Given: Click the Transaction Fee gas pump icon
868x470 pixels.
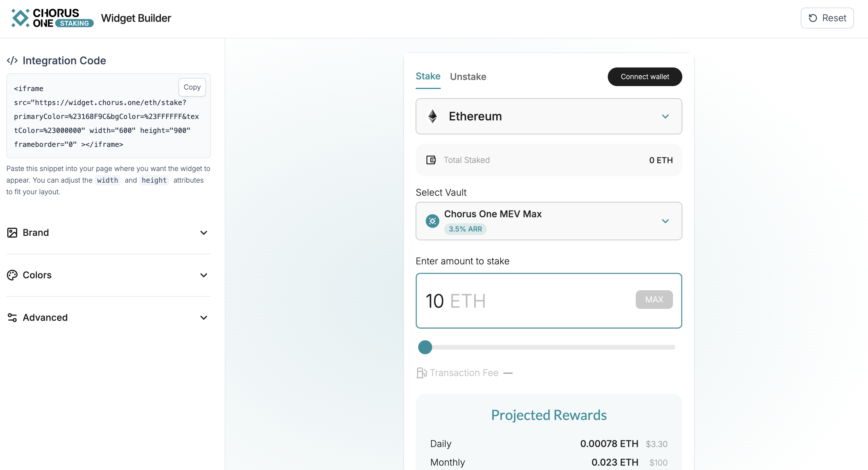Looking at the screenshot, I should click(421, 373).
